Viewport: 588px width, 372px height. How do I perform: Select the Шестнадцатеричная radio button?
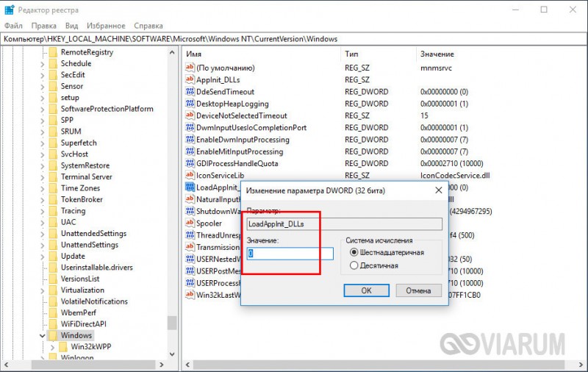(x=354, y=252)
